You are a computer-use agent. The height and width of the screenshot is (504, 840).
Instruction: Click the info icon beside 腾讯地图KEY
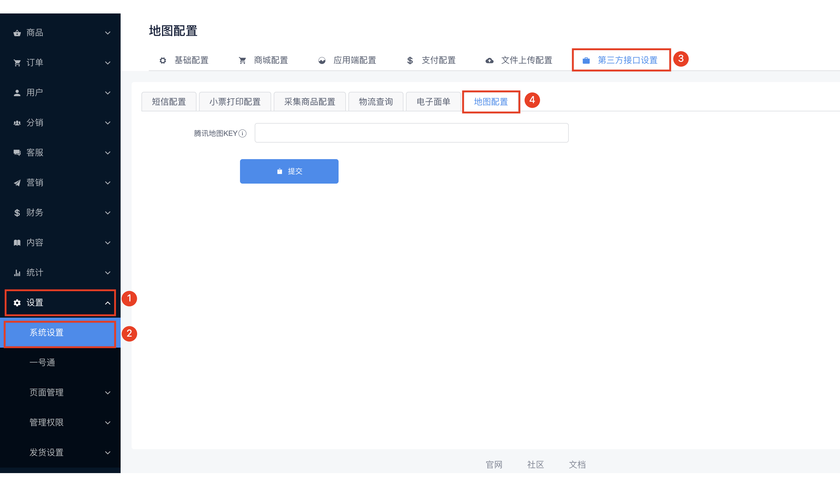click(x=242, y=133)
